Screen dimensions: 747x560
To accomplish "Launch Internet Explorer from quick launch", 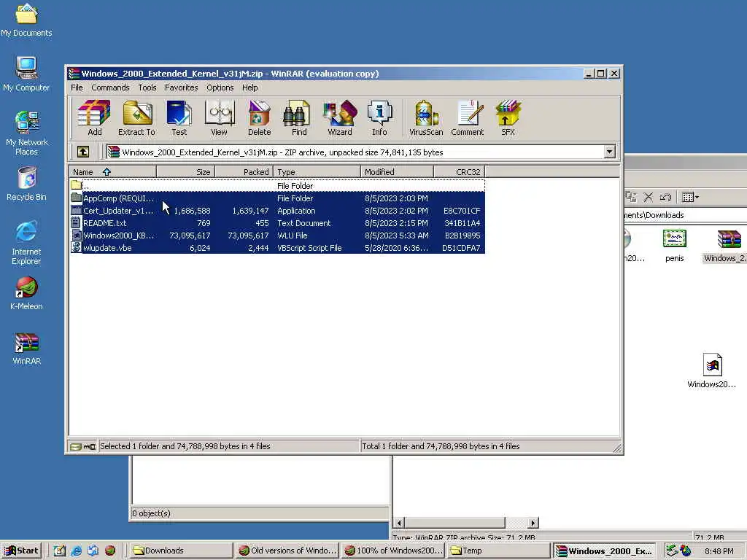I will (x=76, y=551).
